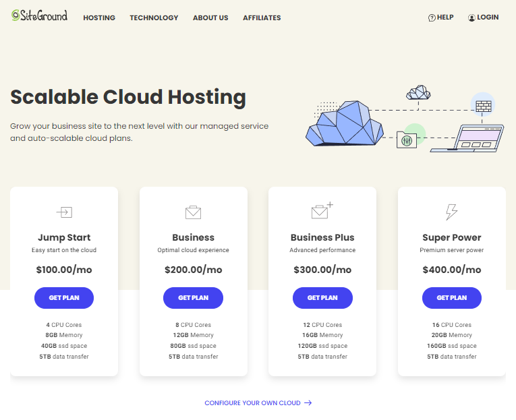
Task: Click '5TB data transfer' in Business Plus card
Action: [322, 357]
